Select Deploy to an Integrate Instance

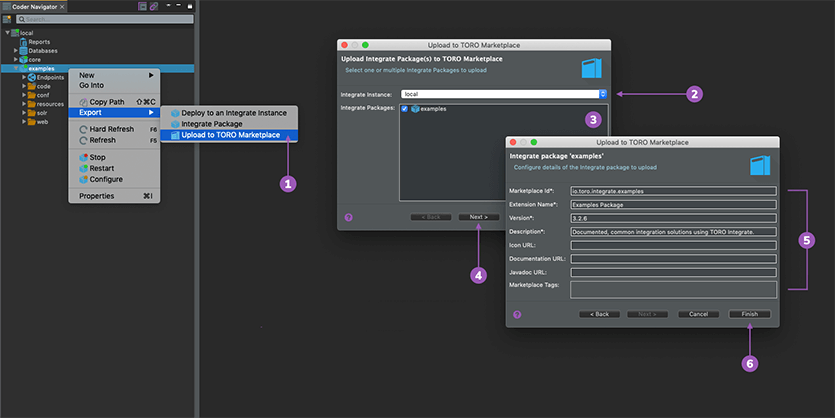pyautogui.click(x=229, y=113)
